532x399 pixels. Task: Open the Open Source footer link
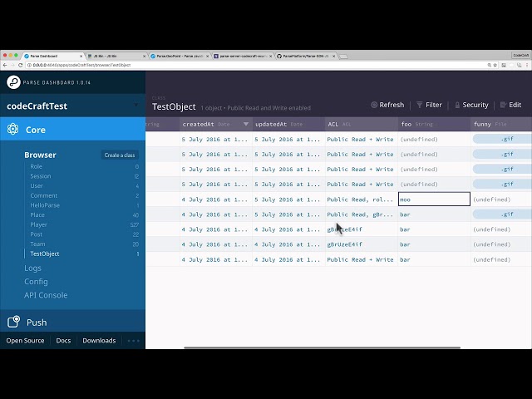coord(25,341)
